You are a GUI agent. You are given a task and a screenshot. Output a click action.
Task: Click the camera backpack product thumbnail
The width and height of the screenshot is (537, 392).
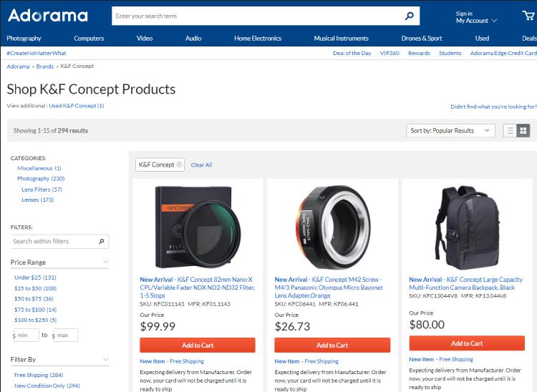tap(468, 225)
